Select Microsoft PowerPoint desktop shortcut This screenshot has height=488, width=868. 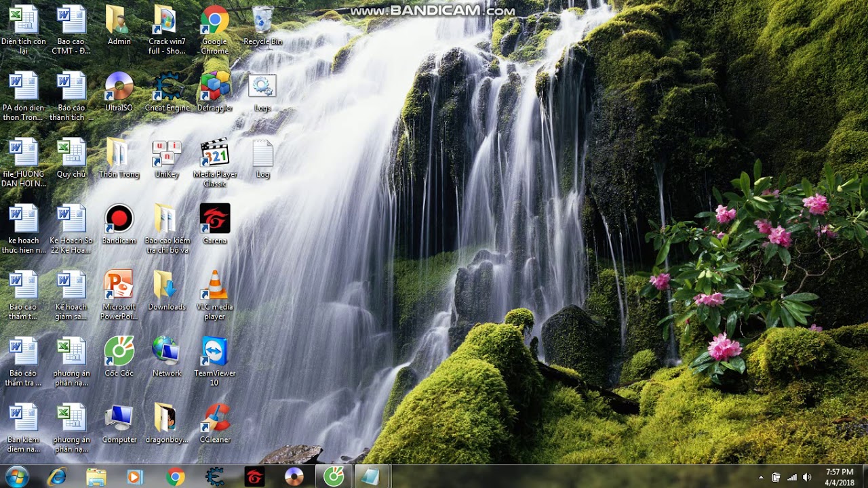(x=119, y=296)
